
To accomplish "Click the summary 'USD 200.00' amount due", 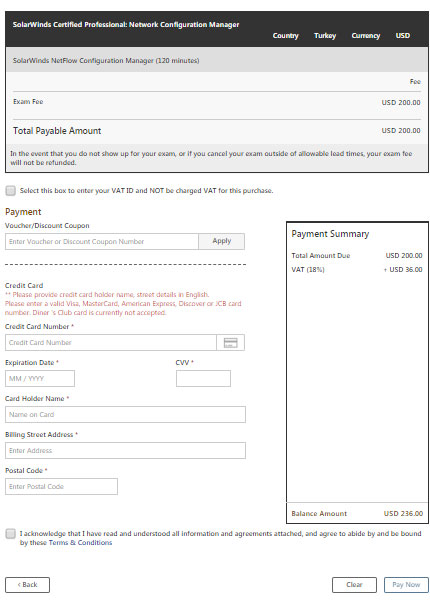I will (404, 256).
